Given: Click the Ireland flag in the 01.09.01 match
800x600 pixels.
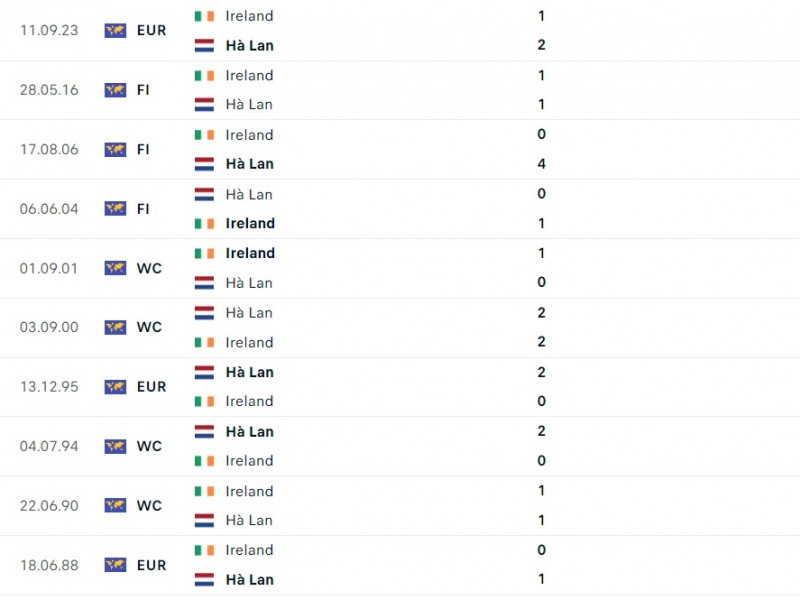Looking at the screenshot, I should click(204, 254).
